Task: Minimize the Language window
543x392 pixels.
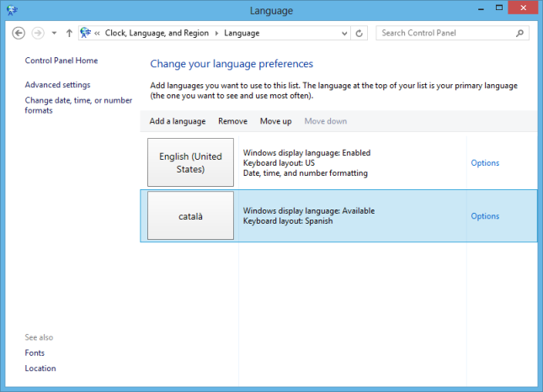Action: [481, 8]
